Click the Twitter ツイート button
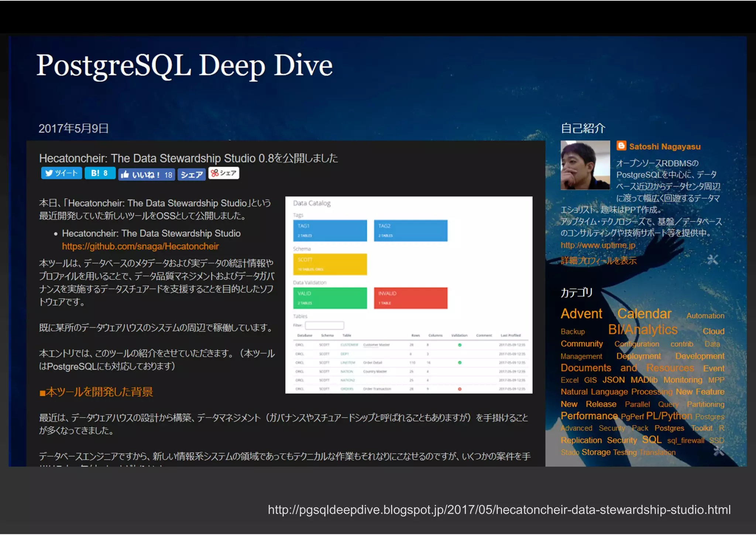Image resolution: width=756 pixels, height=535 pixels. [61, 173]
